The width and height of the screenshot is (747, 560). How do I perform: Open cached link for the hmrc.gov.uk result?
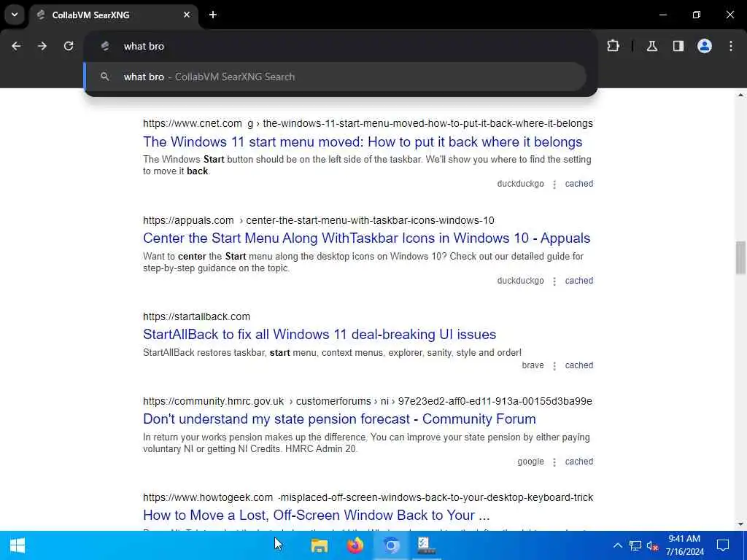coord(578,462)
